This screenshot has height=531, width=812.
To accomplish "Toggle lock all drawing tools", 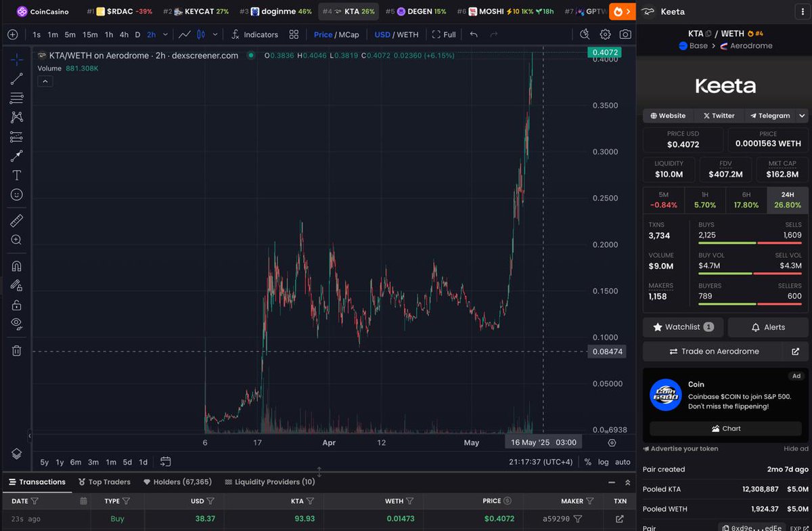I will pos(16,305).
